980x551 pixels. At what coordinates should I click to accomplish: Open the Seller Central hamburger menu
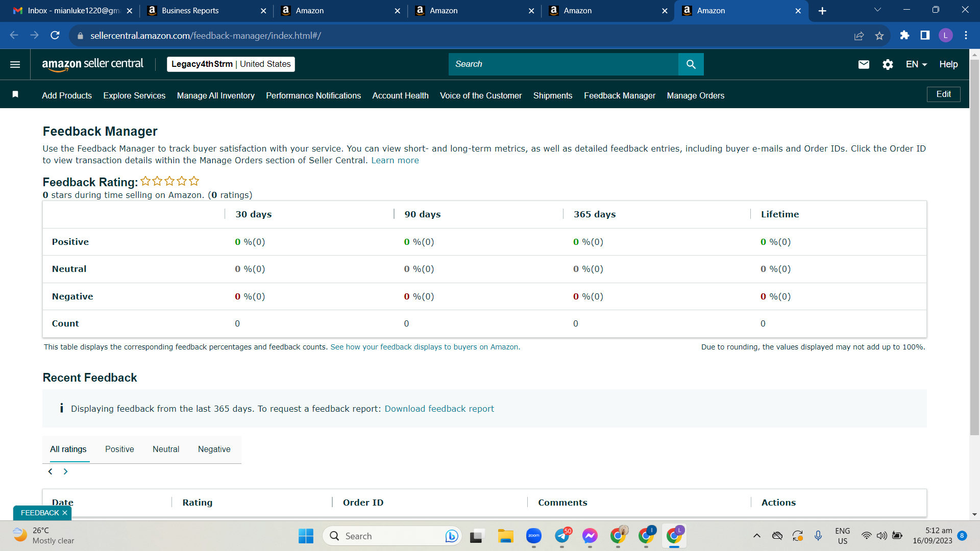(15, 64)
